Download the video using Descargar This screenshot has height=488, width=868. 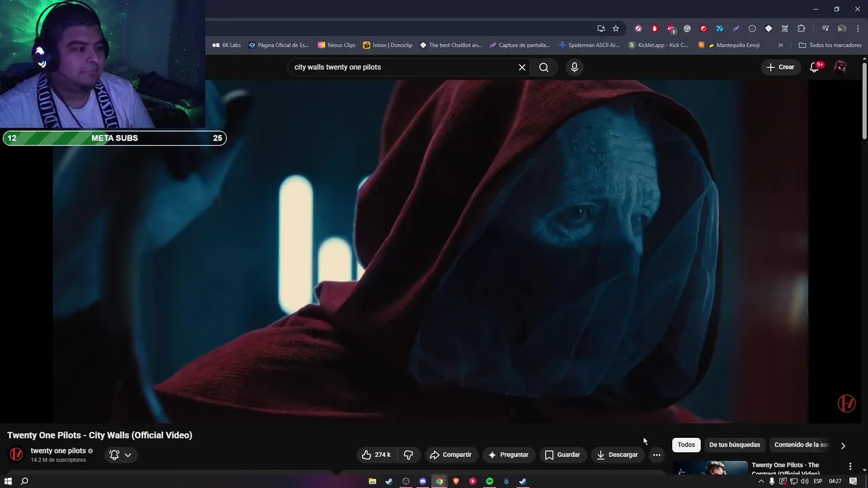pyautogui.click(x=617, y=455)
